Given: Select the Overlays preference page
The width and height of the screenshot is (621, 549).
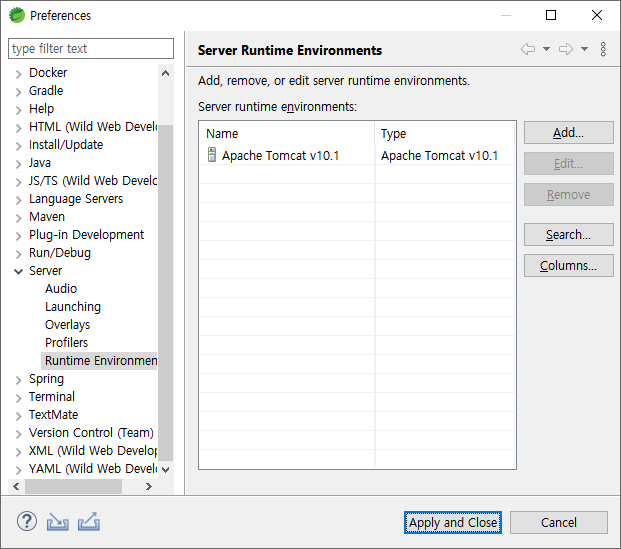Looking at the screenshot, I should coord(67,324).
